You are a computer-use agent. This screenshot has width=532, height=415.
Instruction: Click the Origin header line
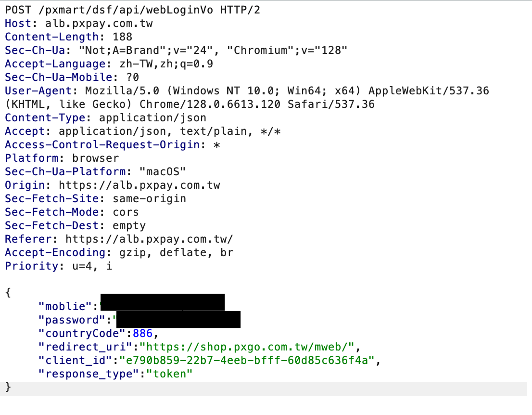pos(112,185)
